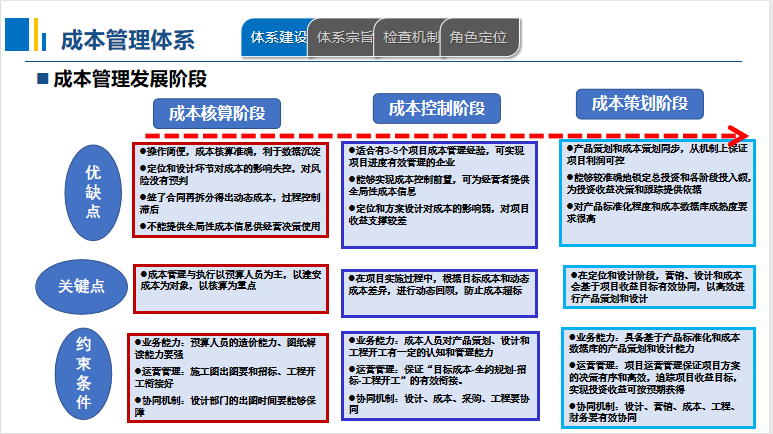Select the 成本策划阶段 stage box
This screenshot has height=434, width=773.
pyautogui.click(x=640, y=104)
